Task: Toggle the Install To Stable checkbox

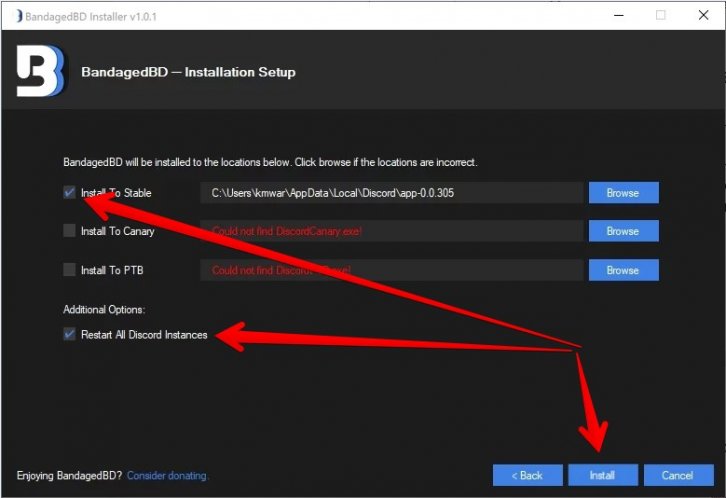Action: point(69,193)
